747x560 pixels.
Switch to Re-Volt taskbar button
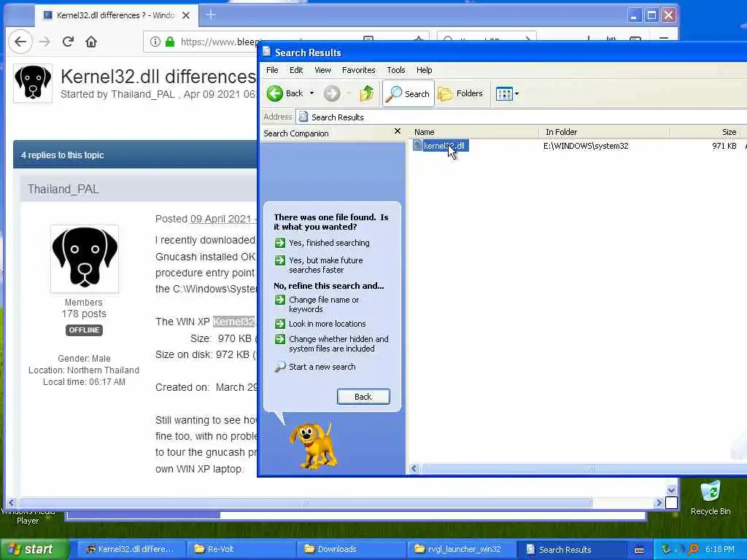pyautogui.click(x=241, y=549)
